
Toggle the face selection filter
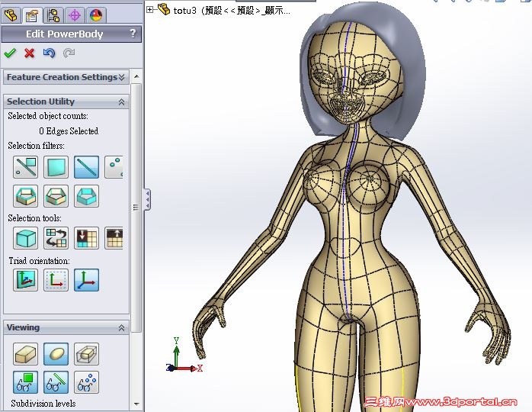tap(56, 167)
